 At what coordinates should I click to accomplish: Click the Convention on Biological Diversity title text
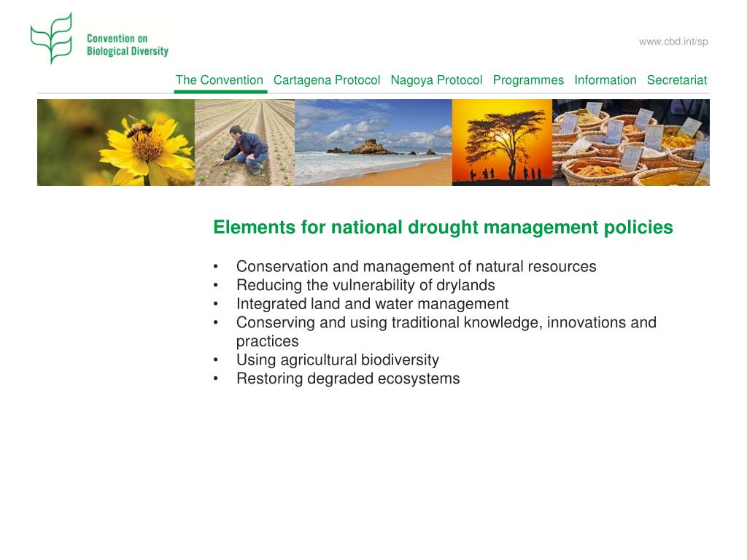pyautogui.click(x=127, y=44)
